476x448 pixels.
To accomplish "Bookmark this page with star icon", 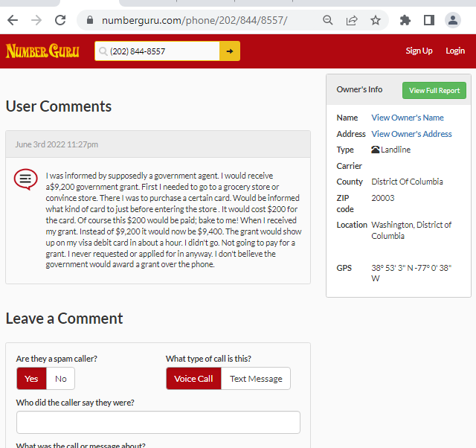I will [376, 20].
